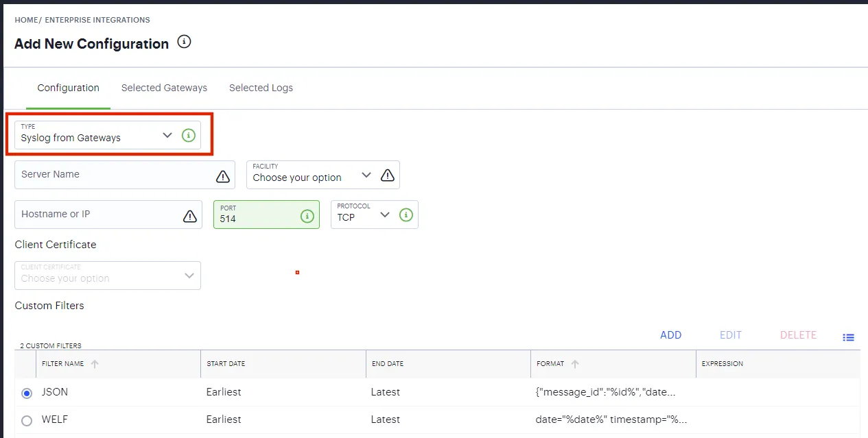Switch to the Selected Gateways tab
The width and height of the screenshot is (868, 438).
coord(164,88)
